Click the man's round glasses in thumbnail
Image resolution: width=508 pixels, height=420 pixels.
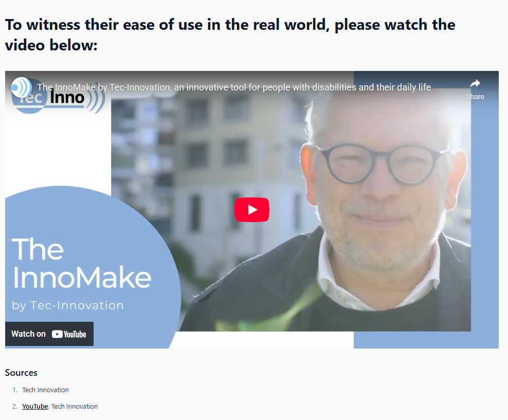[383, 165]
